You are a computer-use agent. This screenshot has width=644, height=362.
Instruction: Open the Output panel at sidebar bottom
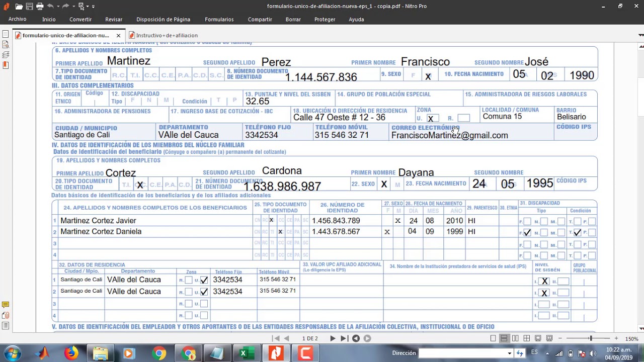click(6, 326)
